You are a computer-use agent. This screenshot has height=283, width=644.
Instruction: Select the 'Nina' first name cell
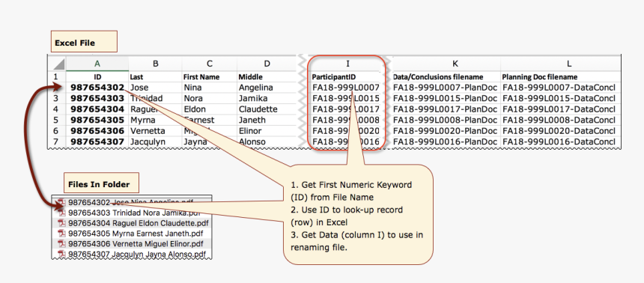tap(210, 88)
